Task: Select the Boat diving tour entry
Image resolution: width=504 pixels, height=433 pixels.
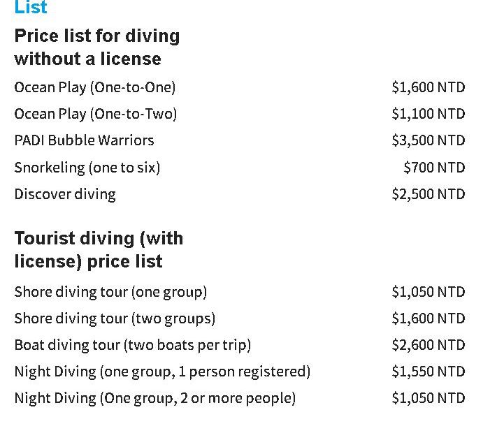Action: pos(132,345)
